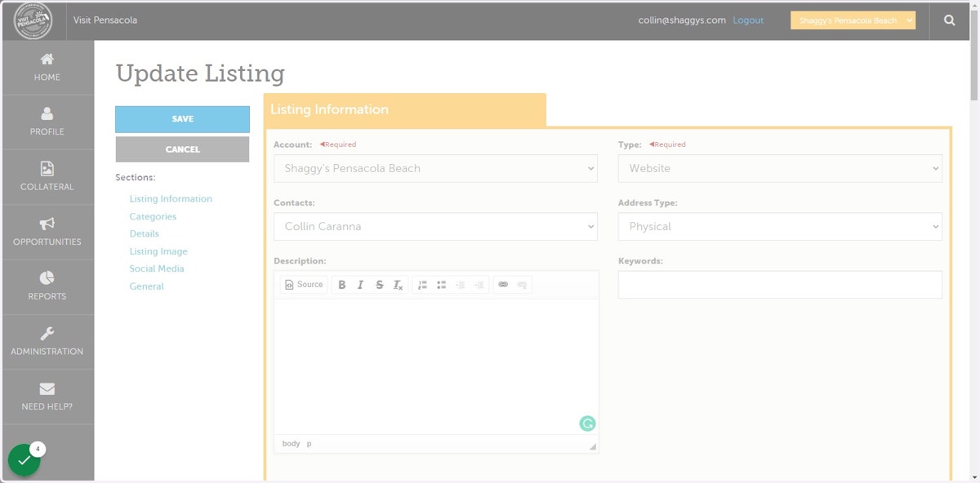Click the p element path tag

pyautogui.click(x=309, y=444)
